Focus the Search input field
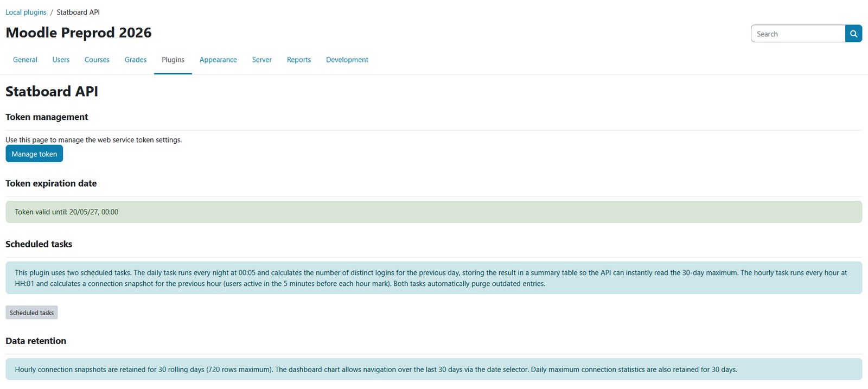Image resolution: width=868 pixels, height=389 pixels. coord(798,34)
